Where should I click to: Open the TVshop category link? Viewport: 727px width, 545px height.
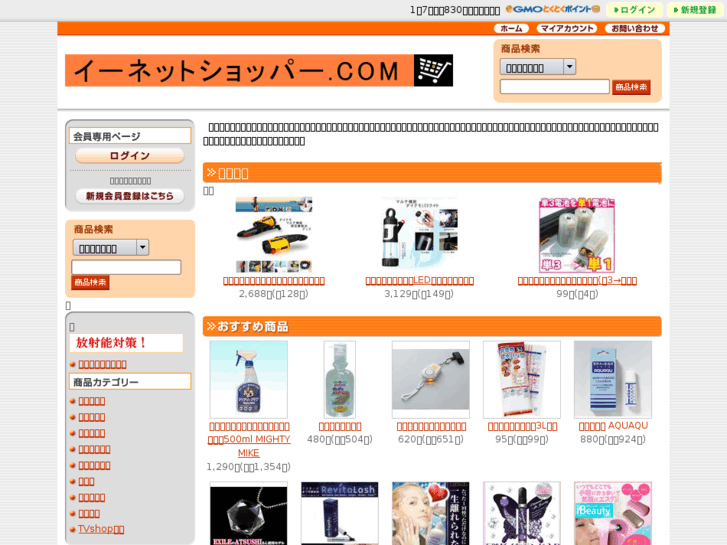coord(101,529)
